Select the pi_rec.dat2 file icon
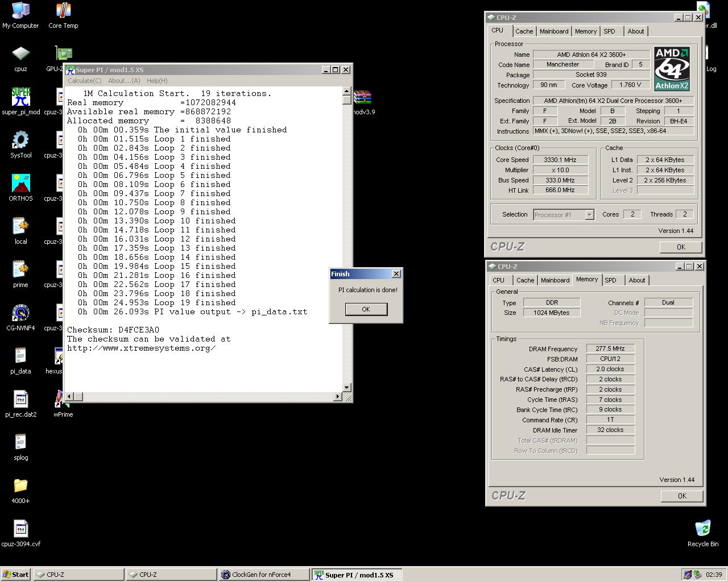Screen dimensions: 728x582 coord(20,404)
